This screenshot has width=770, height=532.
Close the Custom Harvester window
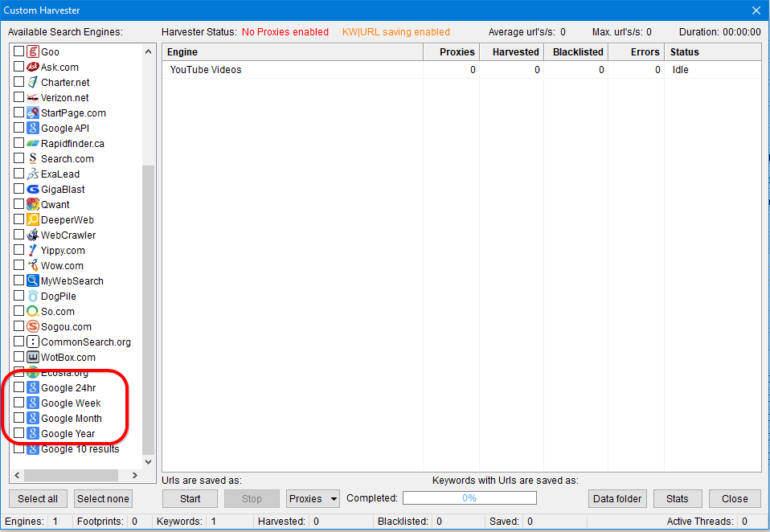click(756, 10)
